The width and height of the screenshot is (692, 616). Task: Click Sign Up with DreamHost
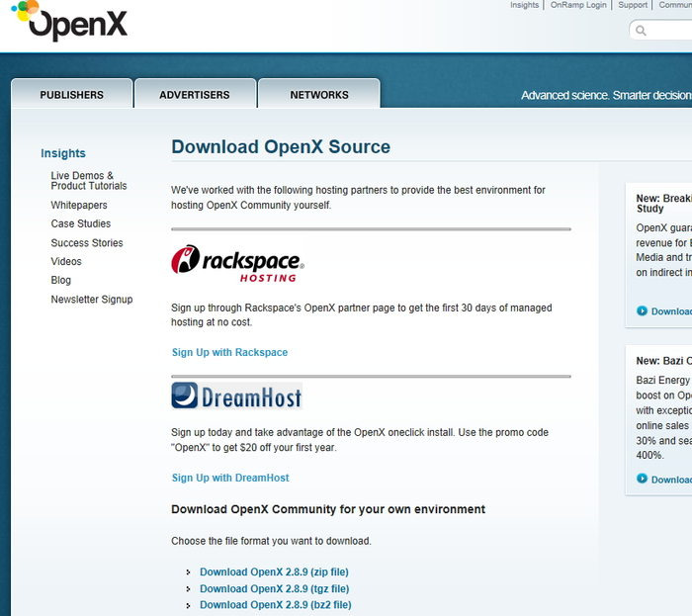[230, 478]
